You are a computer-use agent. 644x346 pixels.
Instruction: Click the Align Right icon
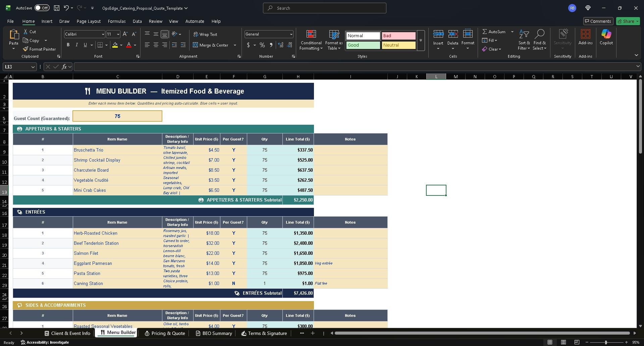point(164,45)
